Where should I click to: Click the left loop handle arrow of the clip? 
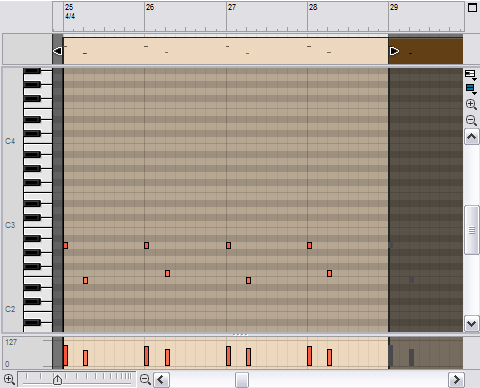tap(58, 51)
